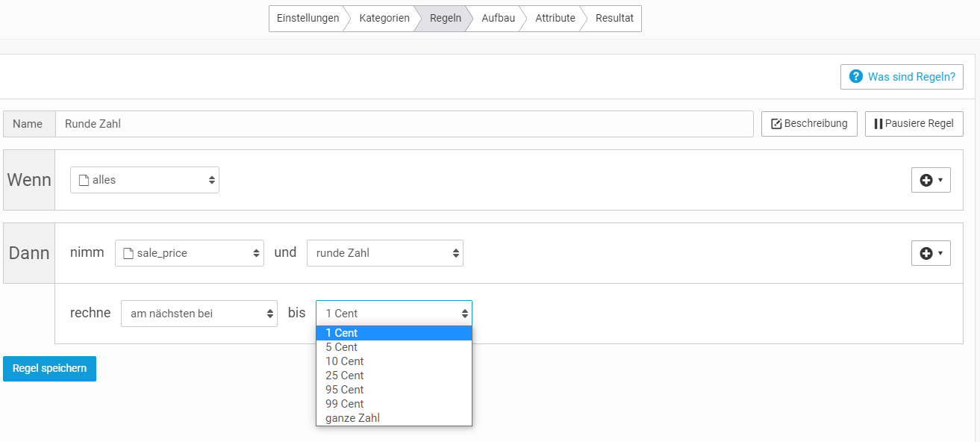The width and height of the screenshot is (980, 442).
Task: Open the 'Was sind Regeln?' help
Action: [x=902, y=77]
